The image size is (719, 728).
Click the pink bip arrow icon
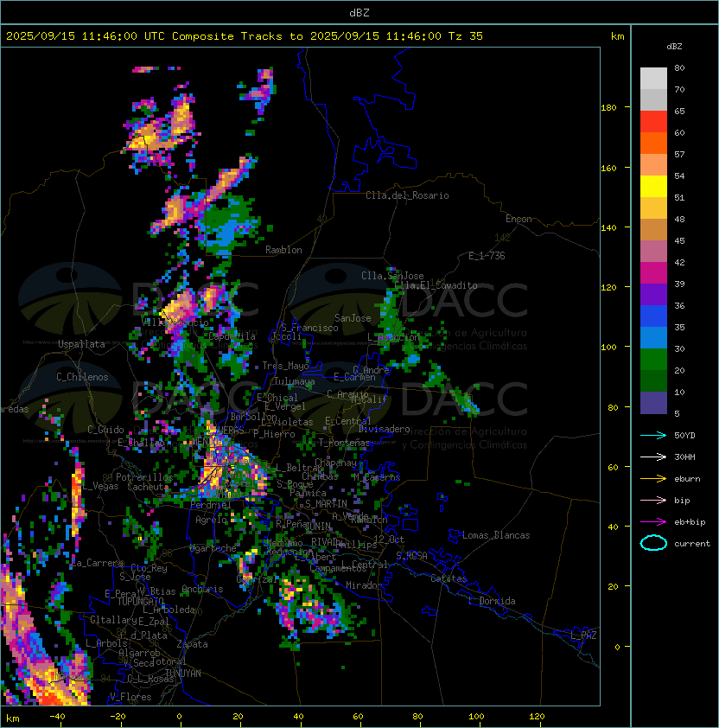[x=653, y=501]
